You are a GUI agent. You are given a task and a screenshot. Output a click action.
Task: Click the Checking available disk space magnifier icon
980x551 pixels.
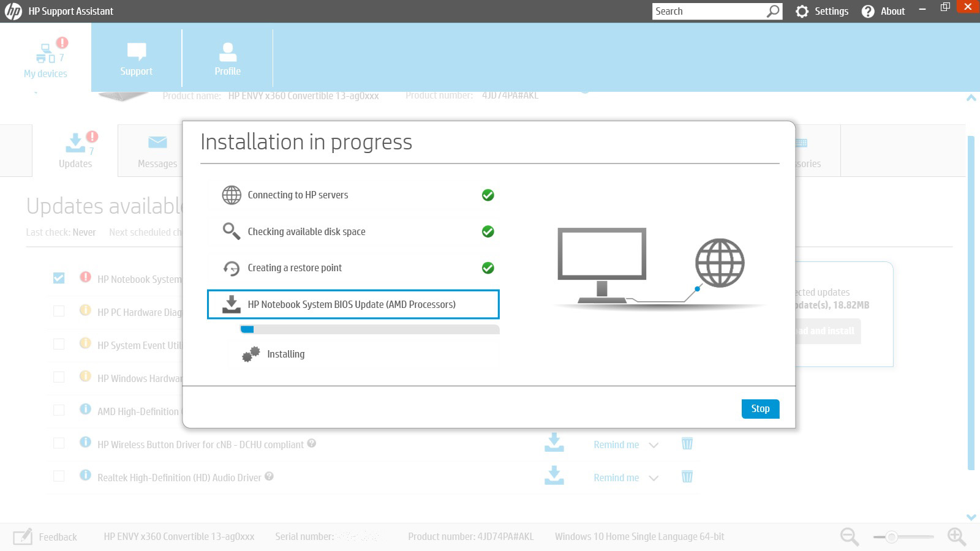[231, 231]
